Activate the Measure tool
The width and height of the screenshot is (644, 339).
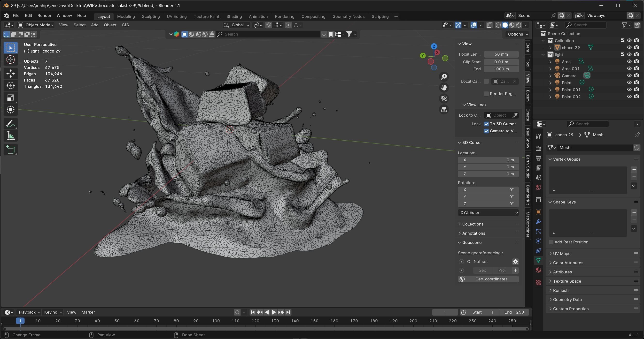[10, 136]
